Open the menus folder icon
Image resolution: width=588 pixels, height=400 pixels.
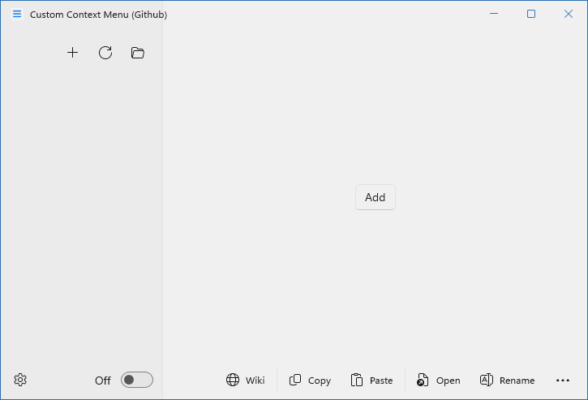pyautogui.click(x=138, y=52)
